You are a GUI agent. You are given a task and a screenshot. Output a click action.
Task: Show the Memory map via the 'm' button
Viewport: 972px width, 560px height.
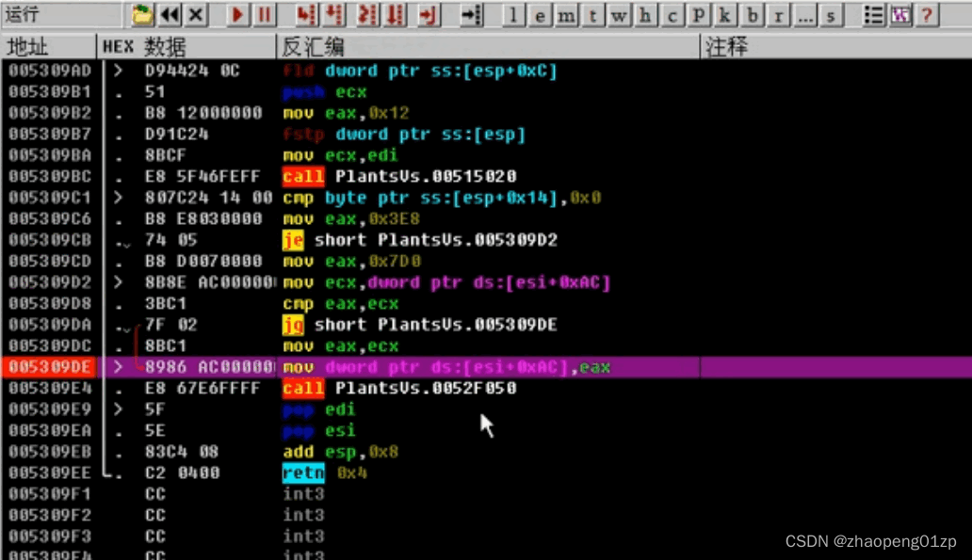(566, 15)
